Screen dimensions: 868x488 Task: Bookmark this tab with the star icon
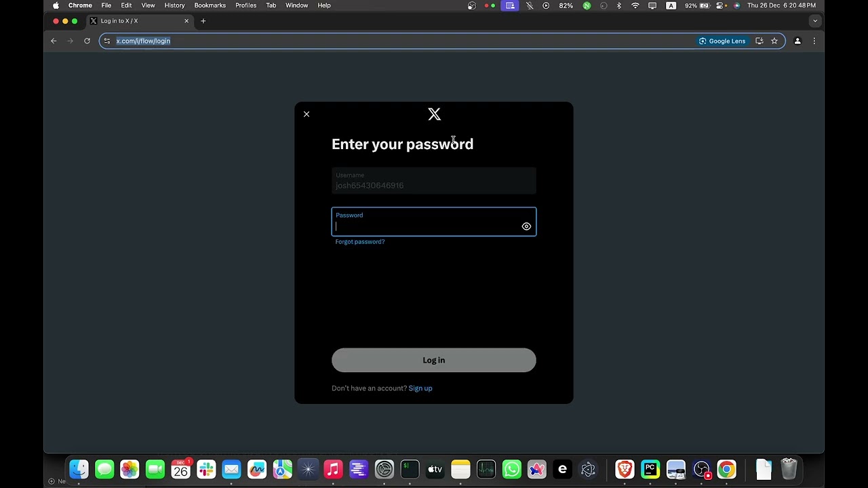774,41
